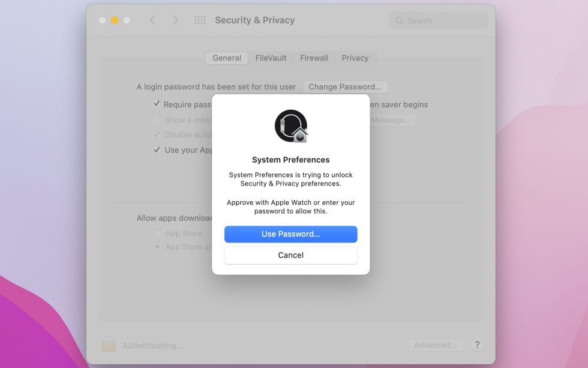The width and height of the screenshot is (588, 368).
Task: Switch to the Firewall tab
Action: [314, 58]
